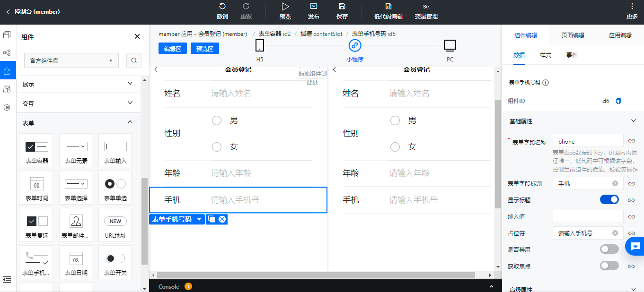Open the data source icon in the sidebar
644x292 pixels.
pyautogui.click(x=7, y=89)
